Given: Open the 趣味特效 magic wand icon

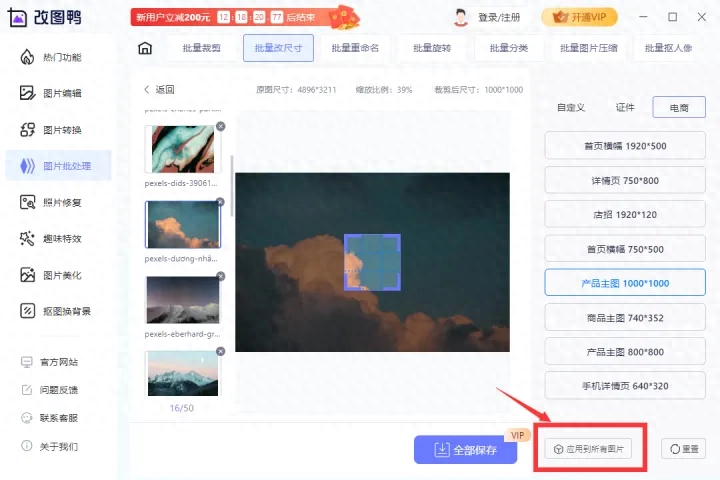Looking at the screenshot, I should pyautogui.click(x=27, y=238).
